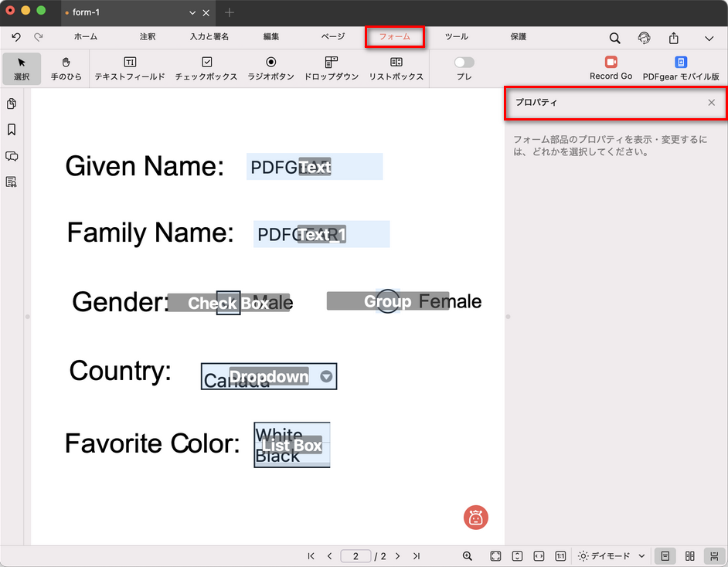The width and height of the screenshot is (728, 567).
Task: Activate the 手のひら hand tool
Action: point(66,63)
